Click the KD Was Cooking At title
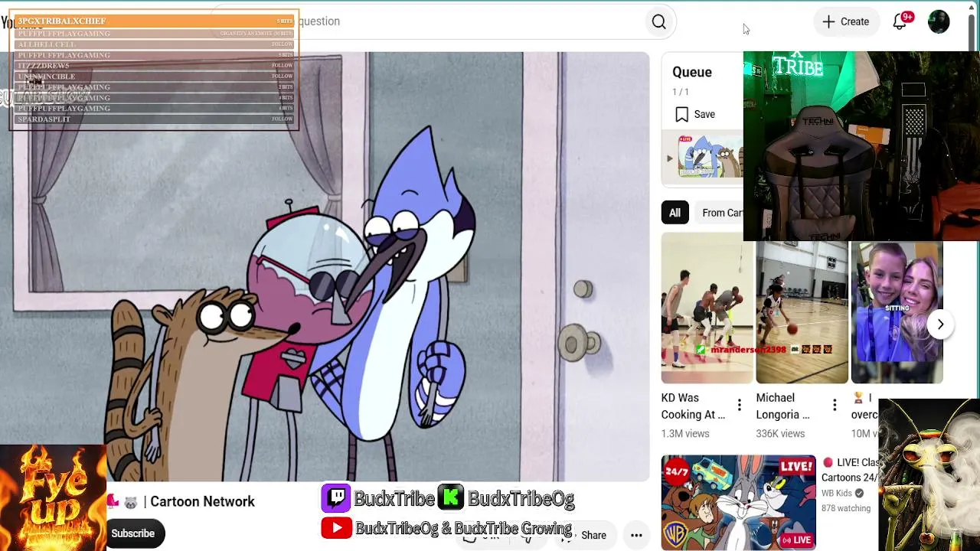The height and width of the screenshot is (551, 980). [x=693, y=406]
